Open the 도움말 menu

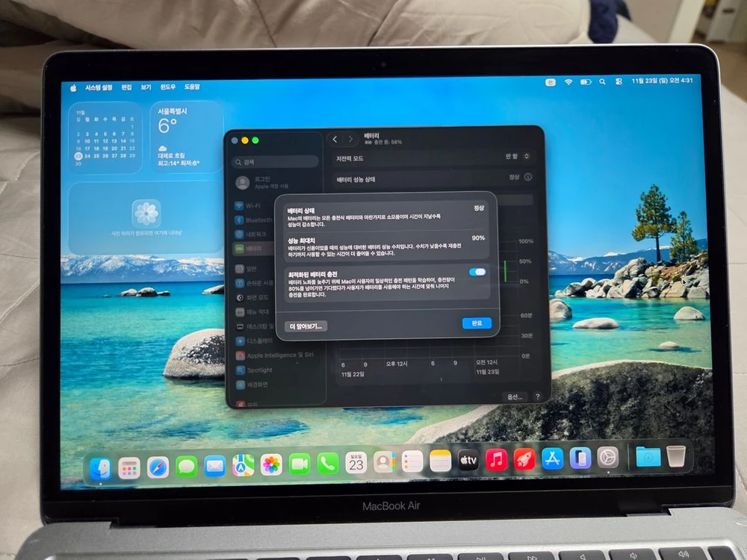click(192, 87)
